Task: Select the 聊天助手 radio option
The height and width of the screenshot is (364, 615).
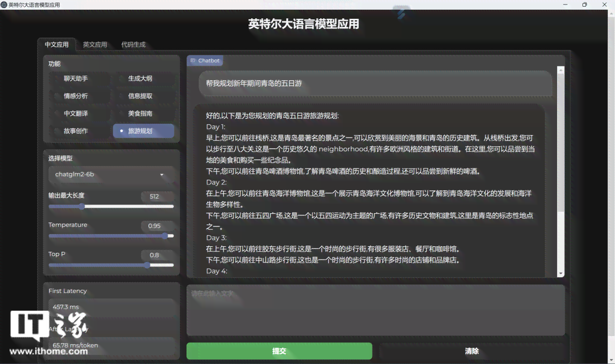Action: point(79,79)
